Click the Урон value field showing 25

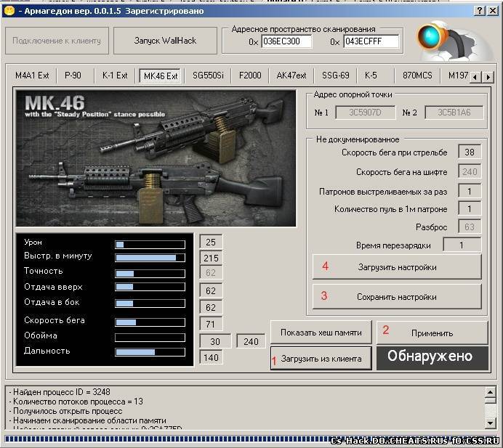(x=211, y=242)
